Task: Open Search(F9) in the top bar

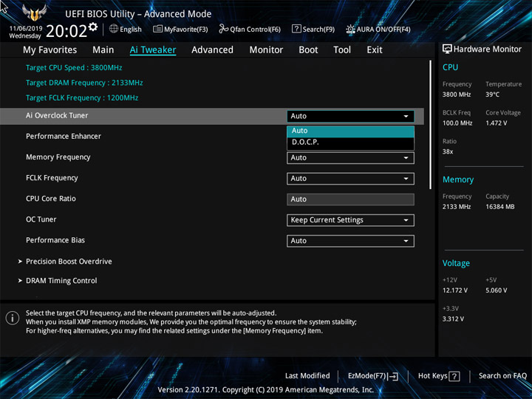Action: 313,29
